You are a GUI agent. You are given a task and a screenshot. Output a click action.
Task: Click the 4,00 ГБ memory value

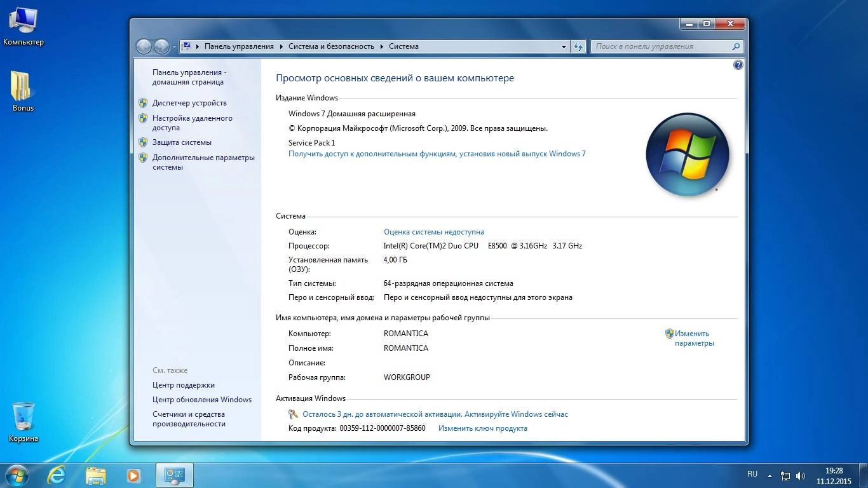(x=395, y=260)
